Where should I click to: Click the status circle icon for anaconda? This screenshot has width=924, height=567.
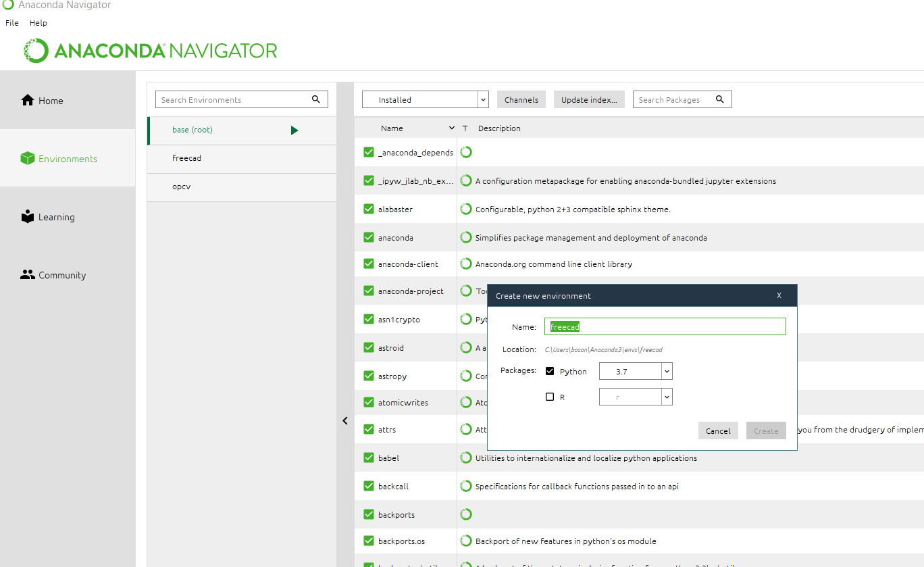pyautogui.click(x=466, y=237)
